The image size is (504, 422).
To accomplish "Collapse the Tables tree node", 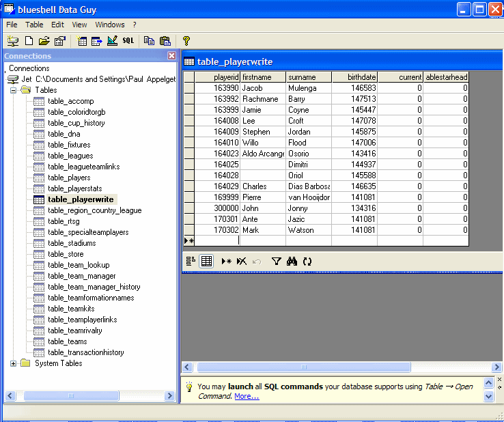I will [13, 90].
